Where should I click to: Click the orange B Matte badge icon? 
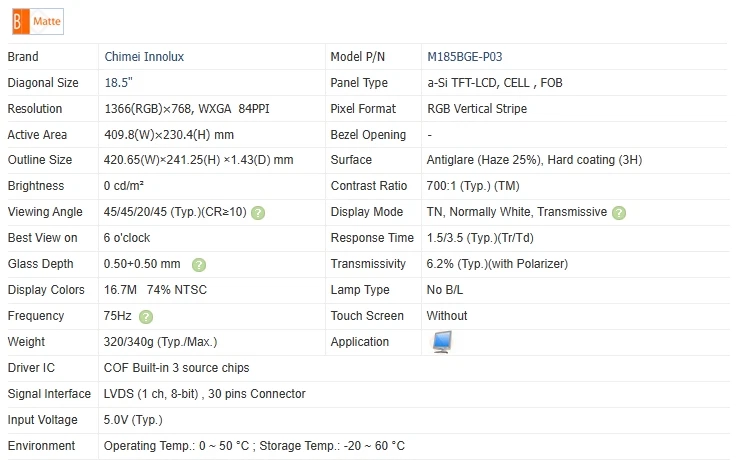pyautogui.click(x=17, y=19)
